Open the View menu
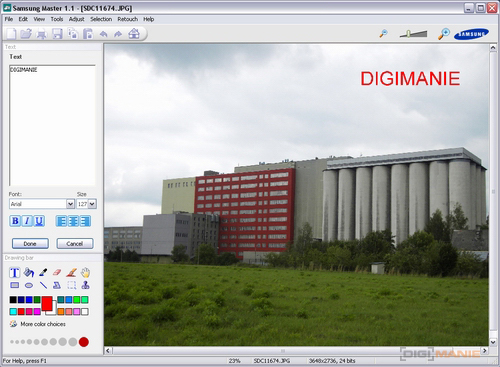500x367 pixels. [39, 19]
